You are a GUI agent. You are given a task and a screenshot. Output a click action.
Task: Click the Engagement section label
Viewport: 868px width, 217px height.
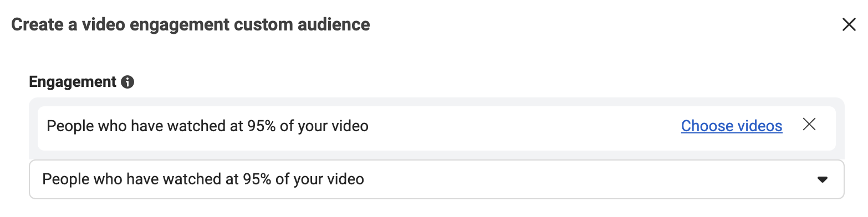[x=73, y=82]
